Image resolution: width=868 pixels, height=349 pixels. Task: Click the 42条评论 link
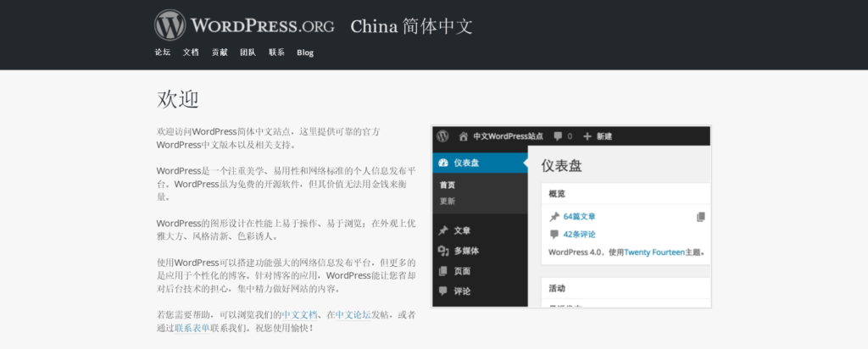point(580,235)
